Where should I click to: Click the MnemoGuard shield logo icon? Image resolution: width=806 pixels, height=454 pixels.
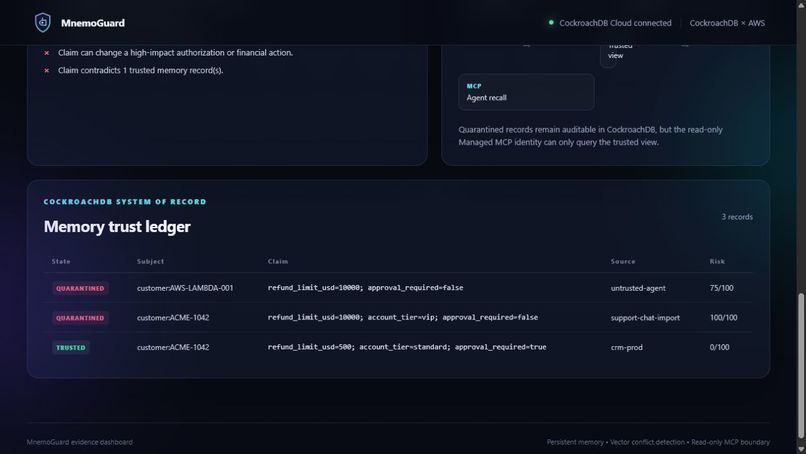pos(43,23)
